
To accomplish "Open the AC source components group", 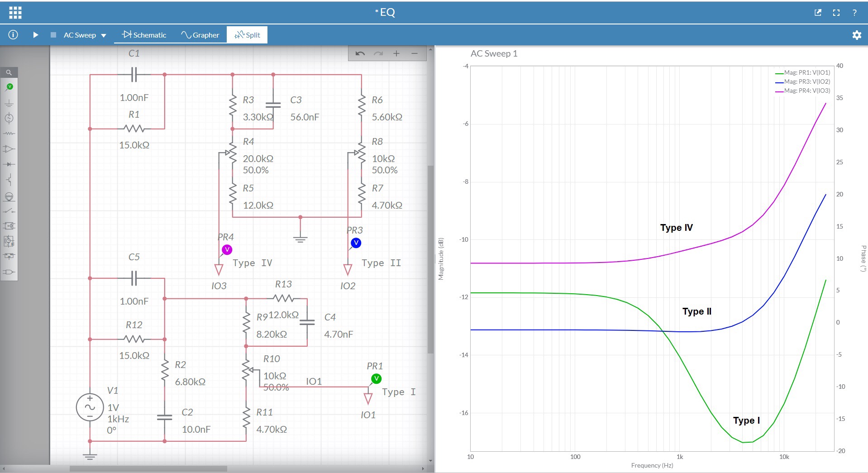I will pyautogui.click(x=9, y=119).
